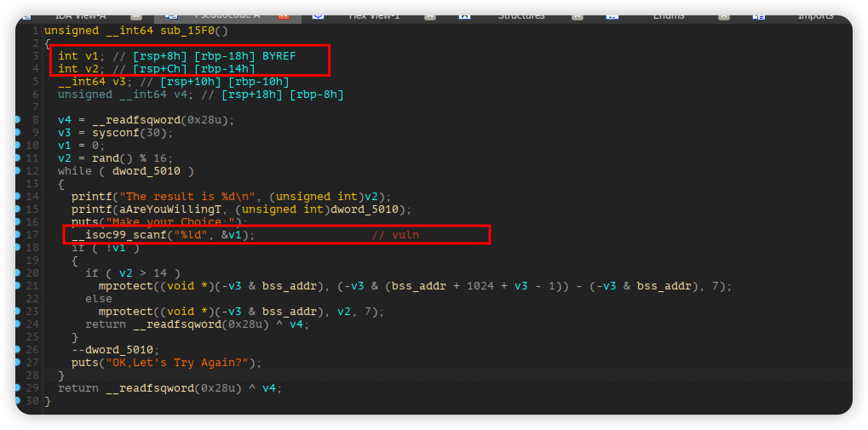This screenshot has width=868, height=430.
Task: Toggle breakpoint dot beside line 23
Action: (17, 311)
